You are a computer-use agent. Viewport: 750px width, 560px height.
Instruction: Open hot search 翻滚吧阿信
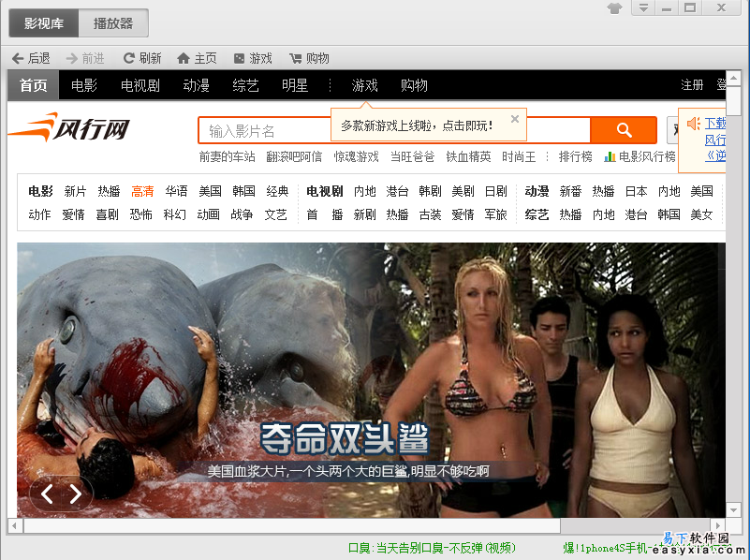294,157
